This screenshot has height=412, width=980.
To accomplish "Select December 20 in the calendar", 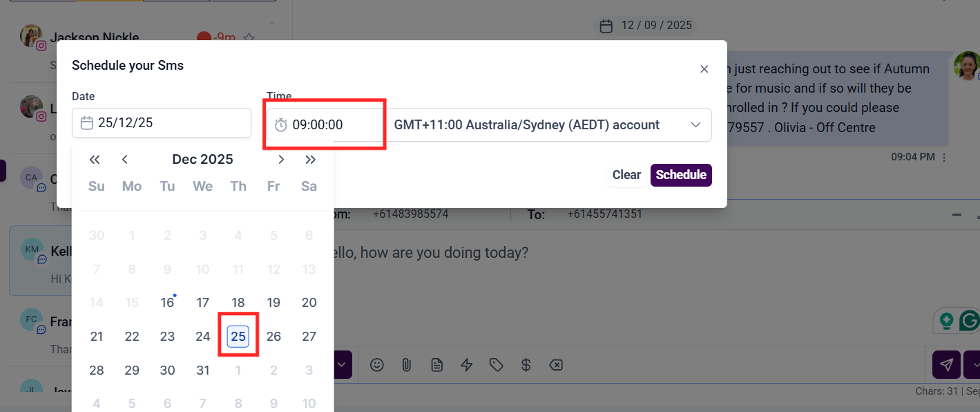I will 309,302.
